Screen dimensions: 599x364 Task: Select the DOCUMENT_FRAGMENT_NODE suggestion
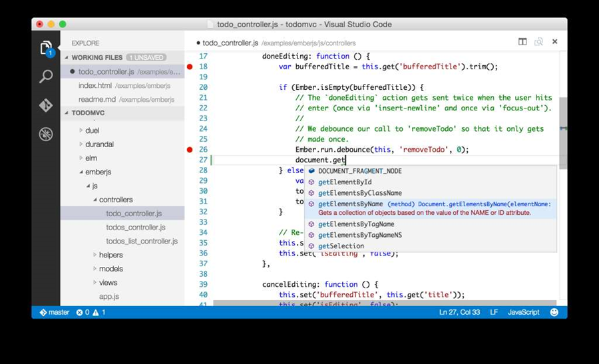pos(431,171)
